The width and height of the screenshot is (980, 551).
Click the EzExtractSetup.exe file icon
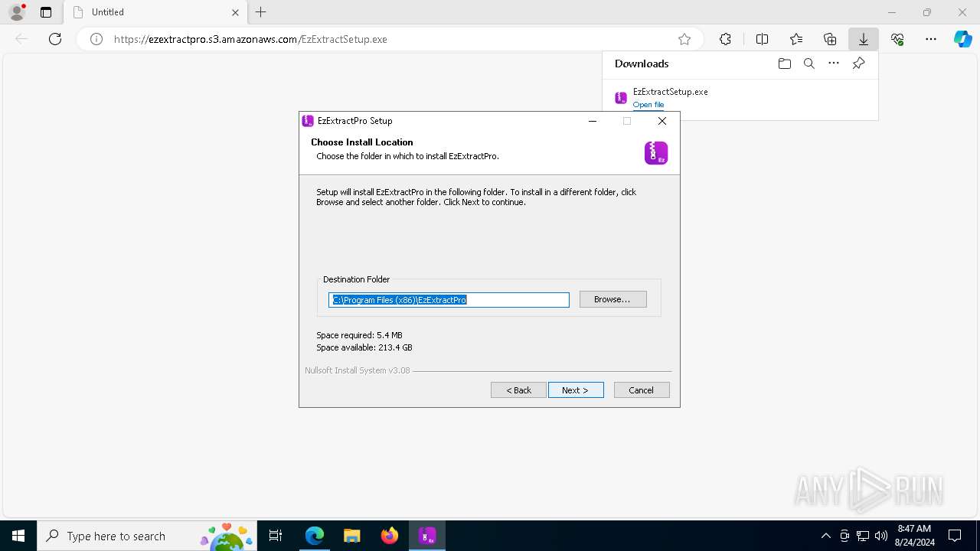[x=621, y=98]
